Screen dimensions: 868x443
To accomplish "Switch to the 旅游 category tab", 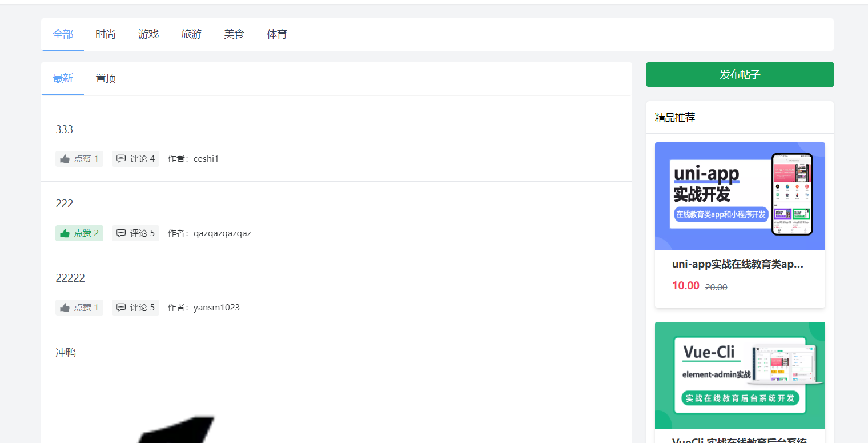I will pyautogui.click(x=191, y=34).
